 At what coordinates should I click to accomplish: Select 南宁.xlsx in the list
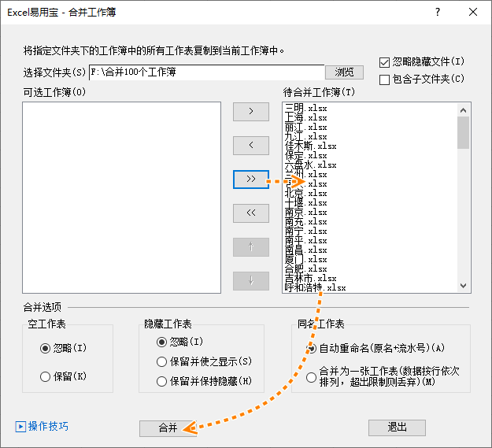click(306, 231)
